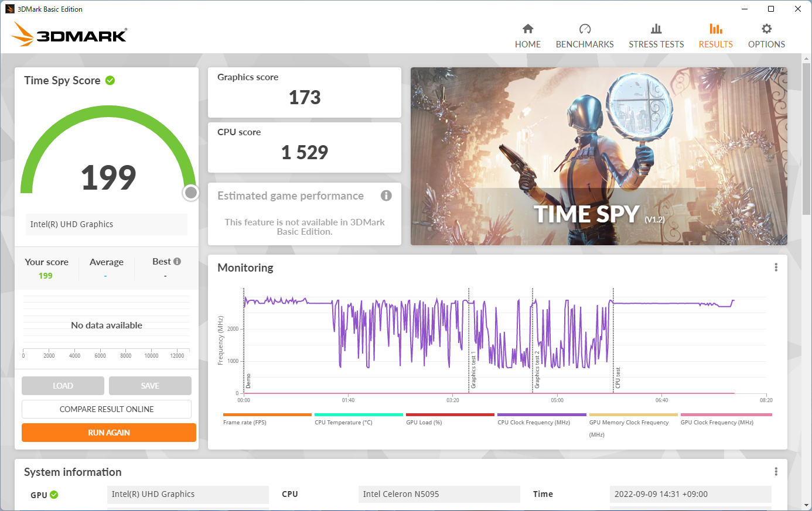The image size is (812, 511).
Task: Toggle GPU Clock Frequency legend
Action: 726,419
